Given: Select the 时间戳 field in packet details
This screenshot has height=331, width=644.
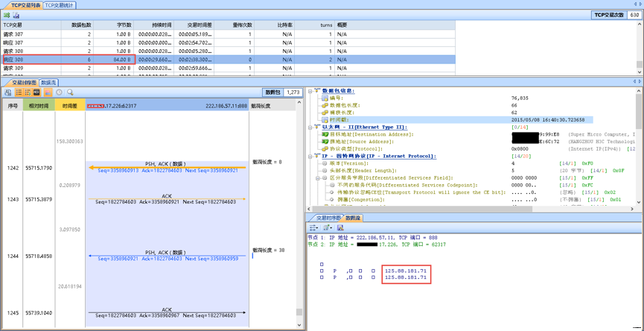Looking at the screenshot, I should click(x=338, y=119).
